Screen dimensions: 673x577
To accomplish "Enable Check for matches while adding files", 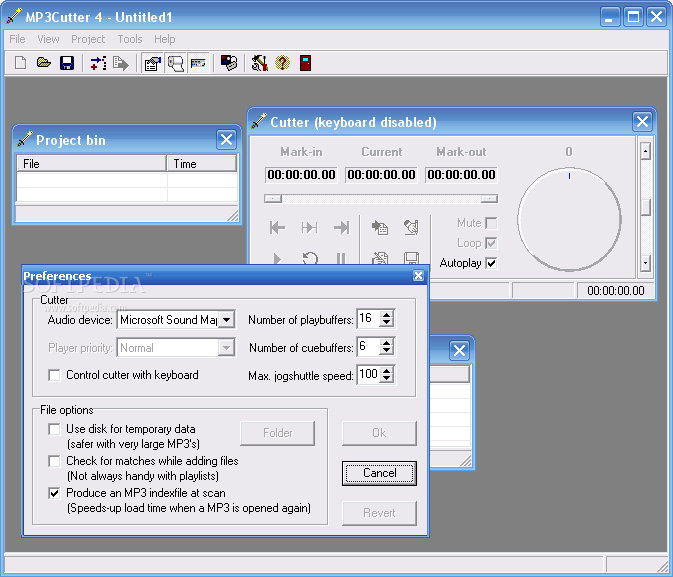I will pyautogui.click(x=54, y=461).
